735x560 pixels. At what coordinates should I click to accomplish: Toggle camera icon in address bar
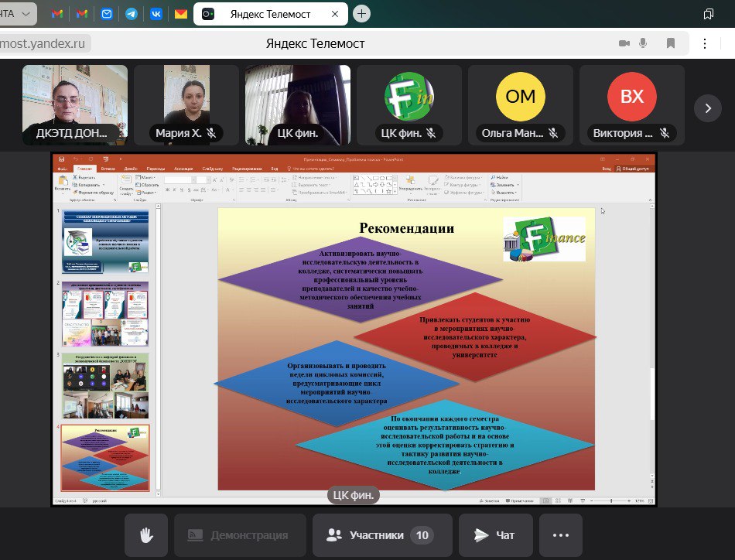tap(624, 43)
